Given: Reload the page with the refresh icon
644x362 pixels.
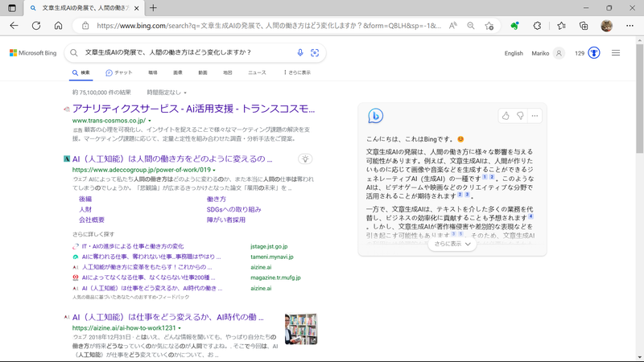Looking at the screenshot, I should point(36,26).
